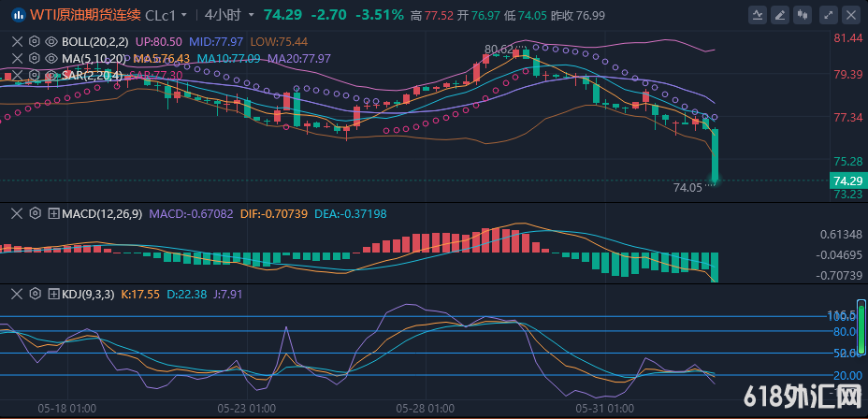Expand the KDJ panel with plus box
The width and height of the screenshot is (868, 419).
click(52, 294)
